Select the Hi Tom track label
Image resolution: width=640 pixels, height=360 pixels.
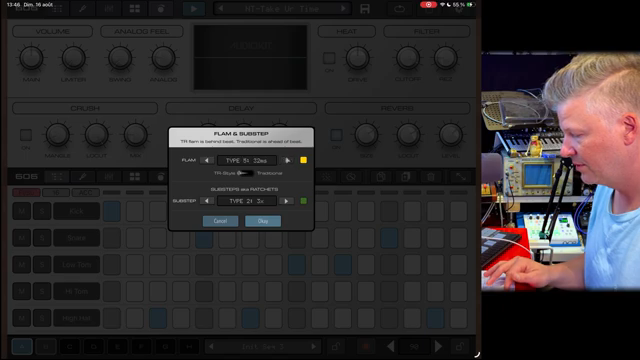pos(76,291)
